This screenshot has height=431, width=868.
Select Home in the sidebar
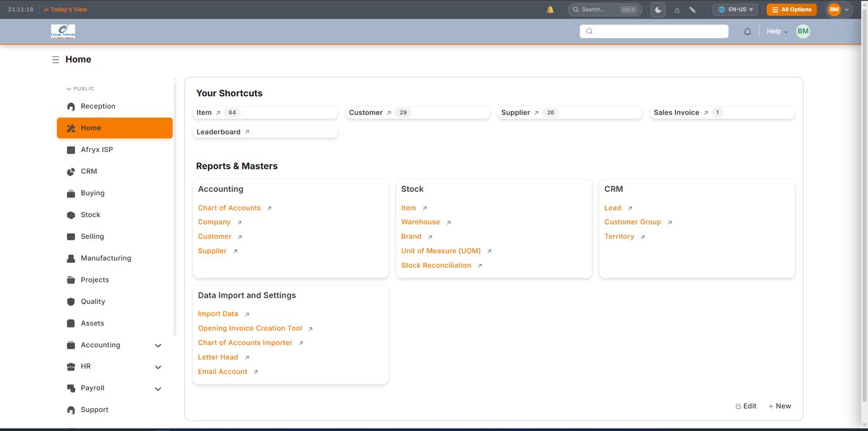pos(115,128)
